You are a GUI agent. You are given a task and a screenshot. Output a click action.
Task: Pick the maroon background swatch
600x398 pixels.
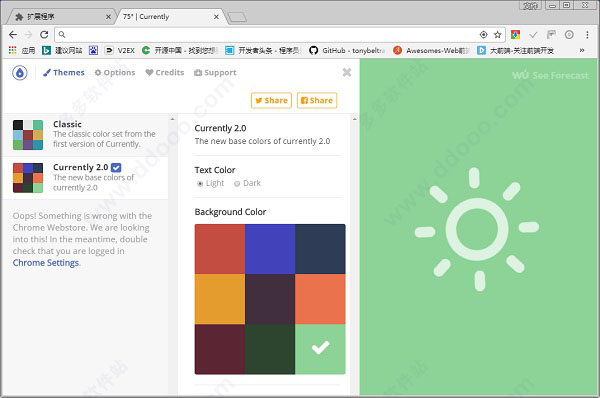point(220,349)
